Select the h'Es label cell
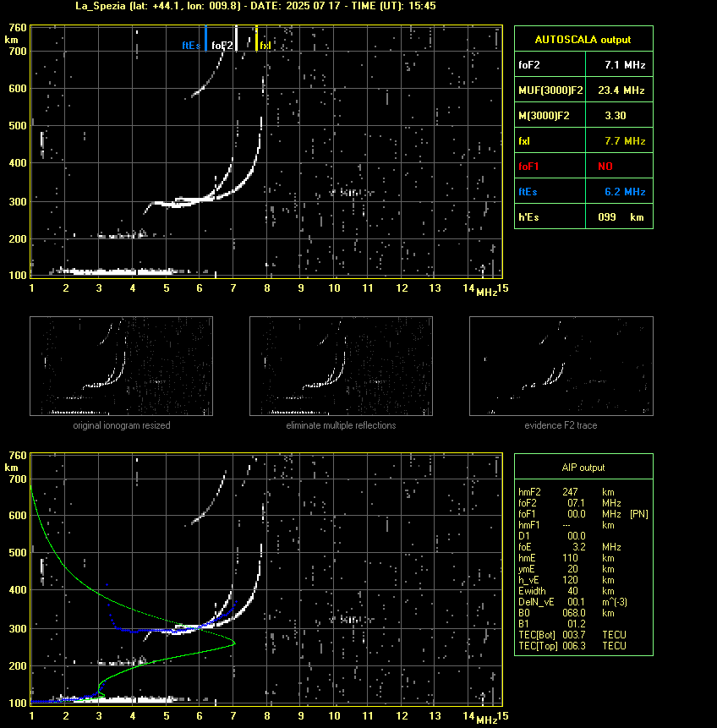 550,216
